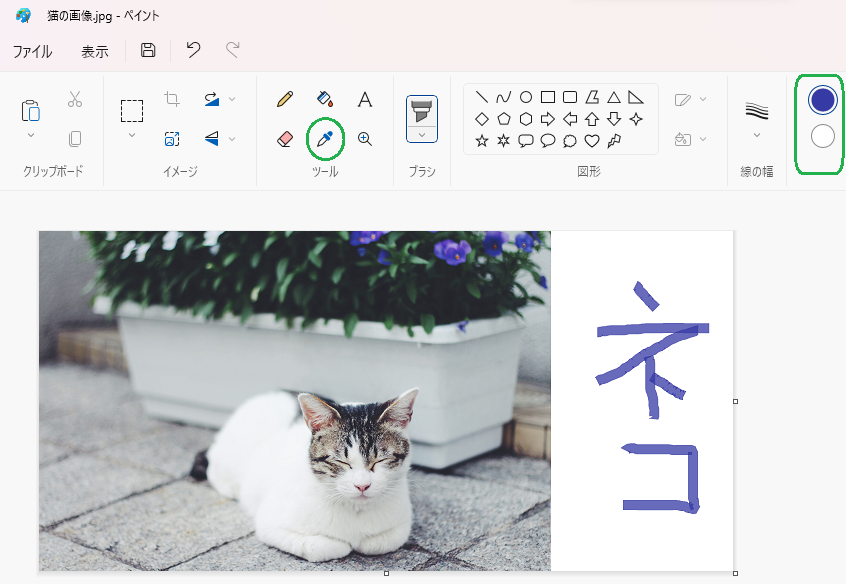This screenshot has width=848, height=584.
Task: Click the Copy icon
Action: [75, 139]
